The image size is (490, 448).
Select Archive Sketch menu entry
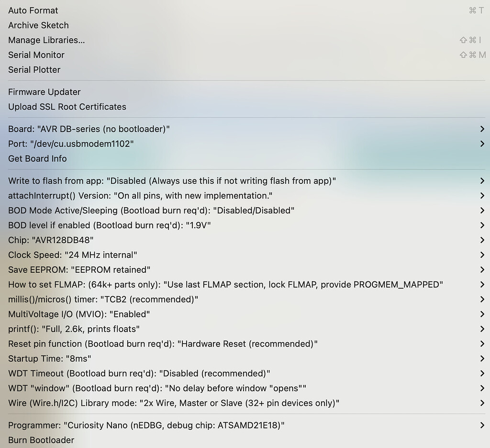point(245,25)
